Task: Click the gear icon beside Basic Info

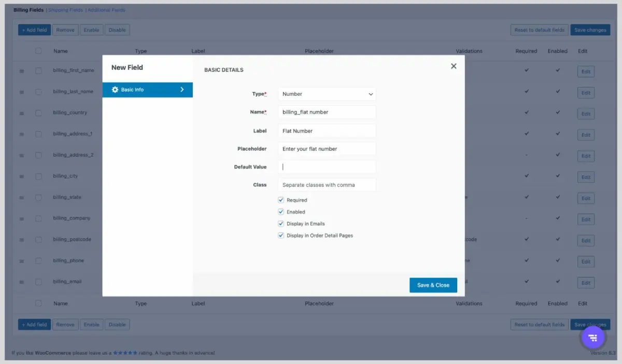Action: pos(115,90)
